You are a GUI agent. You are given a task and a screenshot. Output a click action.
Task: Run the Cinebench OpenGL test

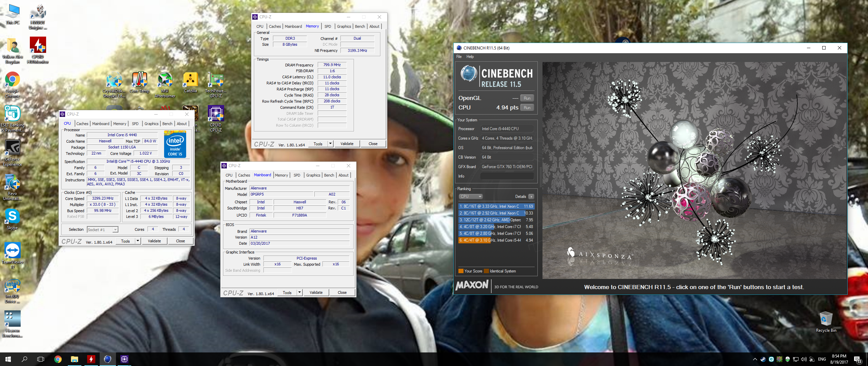point(527,98)
